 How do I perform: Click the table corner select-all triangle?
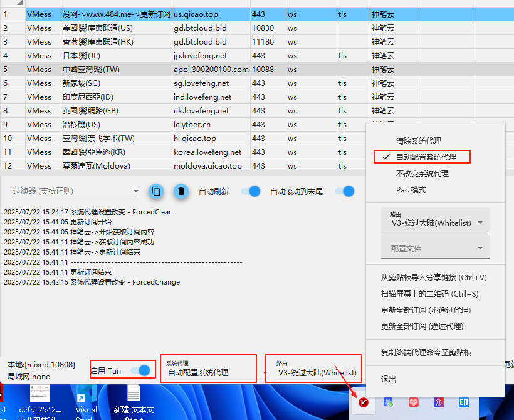pos(20,3)
